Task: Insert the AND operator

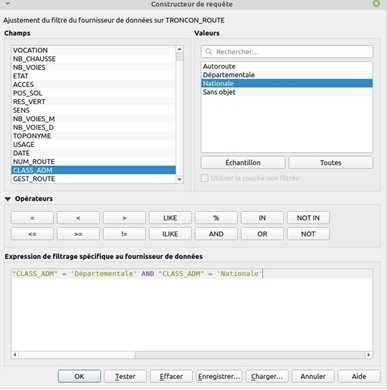Action: click(216, 234)
